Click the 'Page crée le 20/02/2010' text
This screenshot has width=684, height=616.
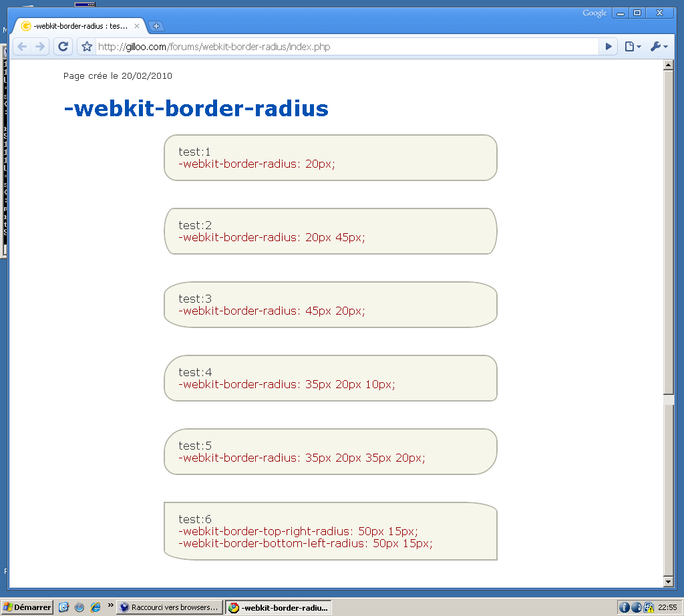point(118,76)
